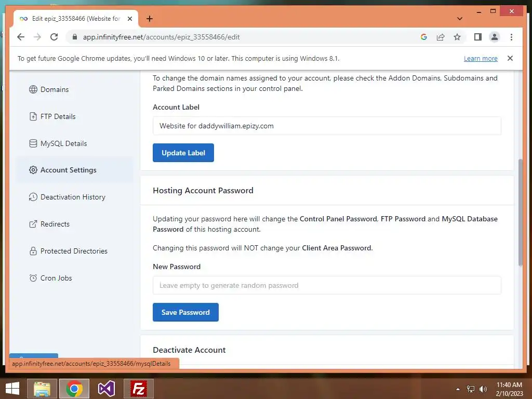Open a new tab with the plus button
This screenshot has width=532, height=399.
pyautogui.click(x=149, y=19)
